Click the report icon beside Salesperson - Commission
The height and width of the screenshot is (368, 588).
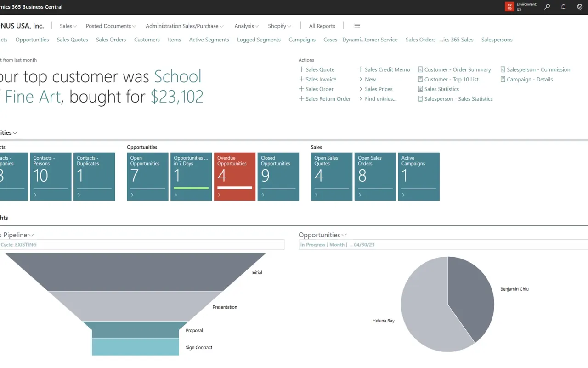click(503, 69)
